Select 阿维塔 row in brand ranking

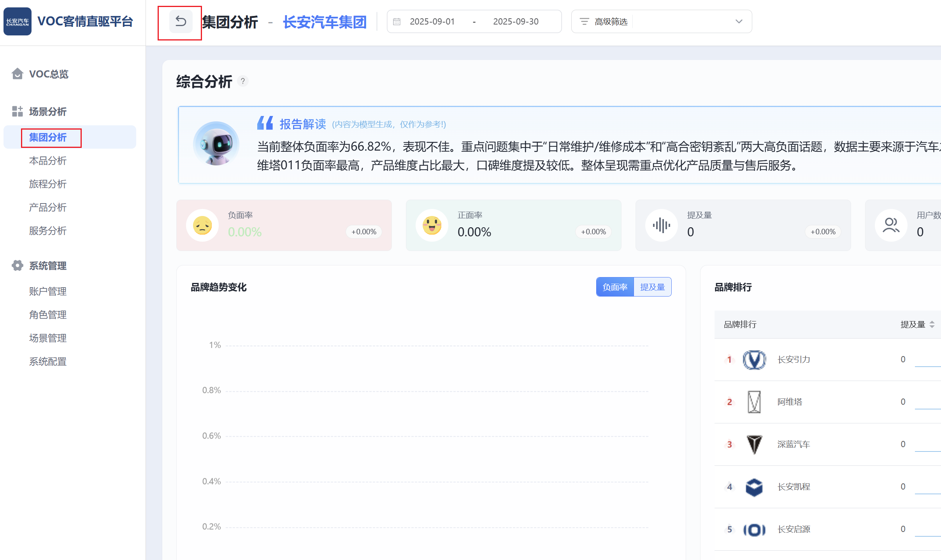point(790,402)
